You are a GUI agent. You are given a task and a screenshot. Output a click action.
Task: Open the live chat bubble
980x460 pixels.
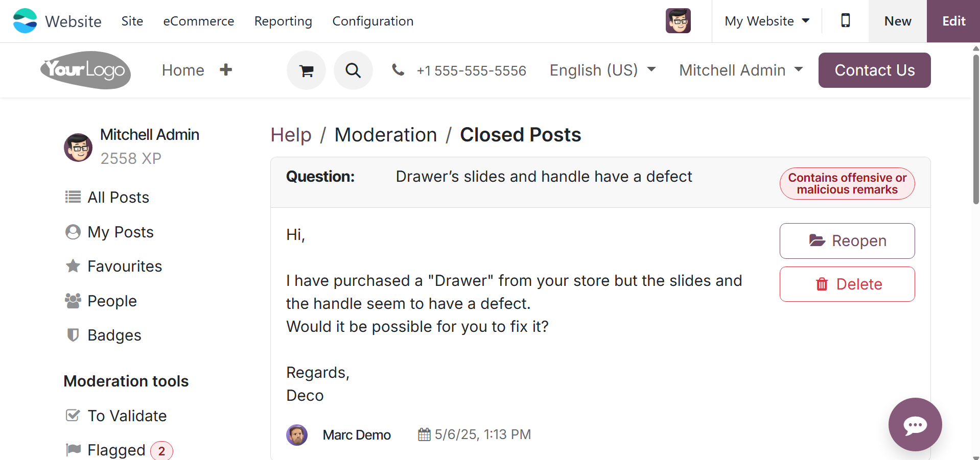pyautogui.click(x=915, y=424)
